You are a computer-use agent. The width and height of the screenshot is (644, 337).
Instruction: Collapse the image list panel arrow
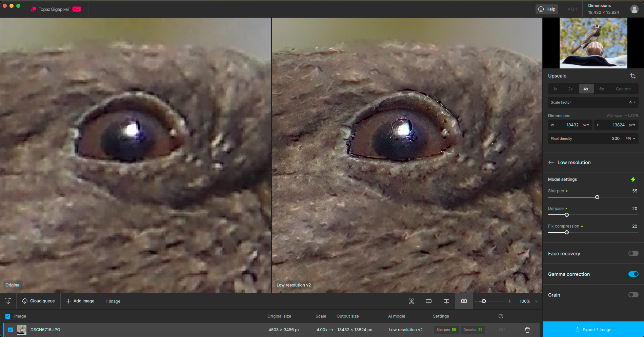click(8, 301)
